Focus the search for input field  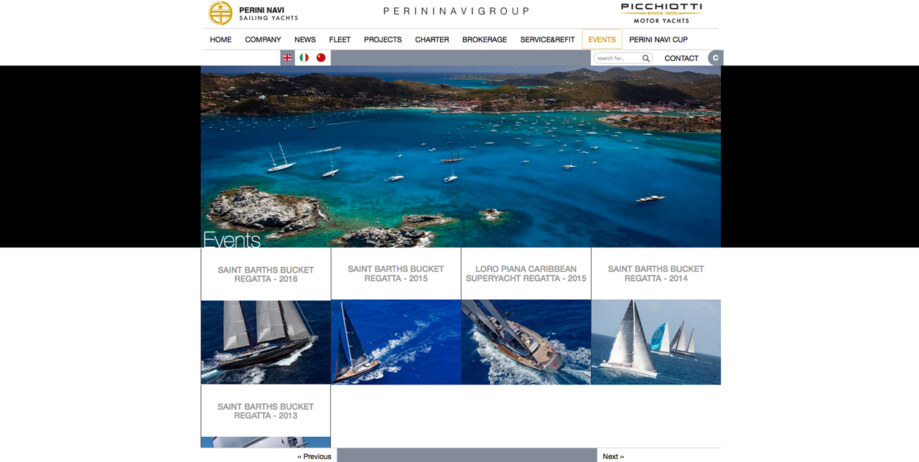[x=618, y=58]
